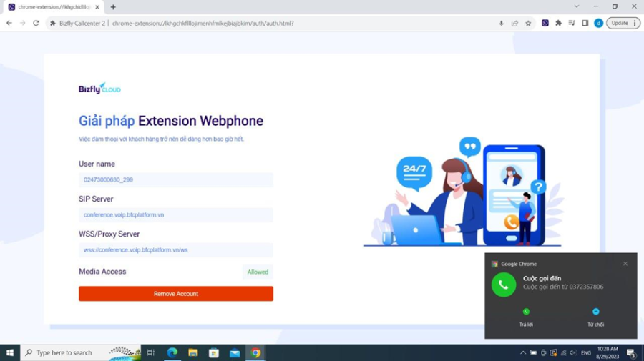Viewport: 644px width, 361px height.
Task: Show hidden system tray icons
Action: [x=523, y=353]
